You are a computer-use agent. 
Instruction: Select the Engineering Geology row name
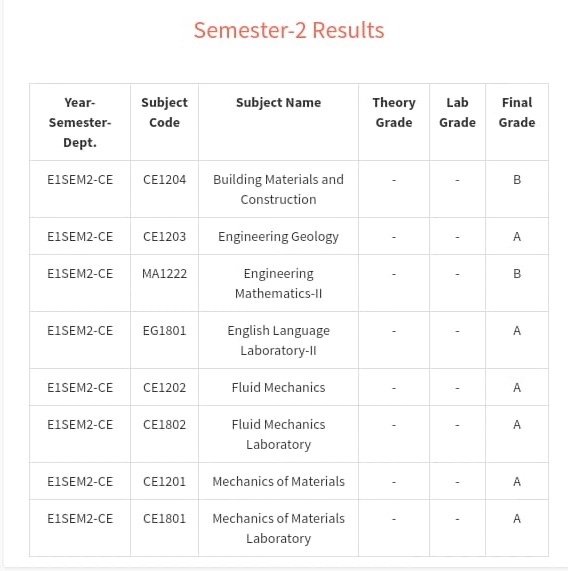point(279,237)
